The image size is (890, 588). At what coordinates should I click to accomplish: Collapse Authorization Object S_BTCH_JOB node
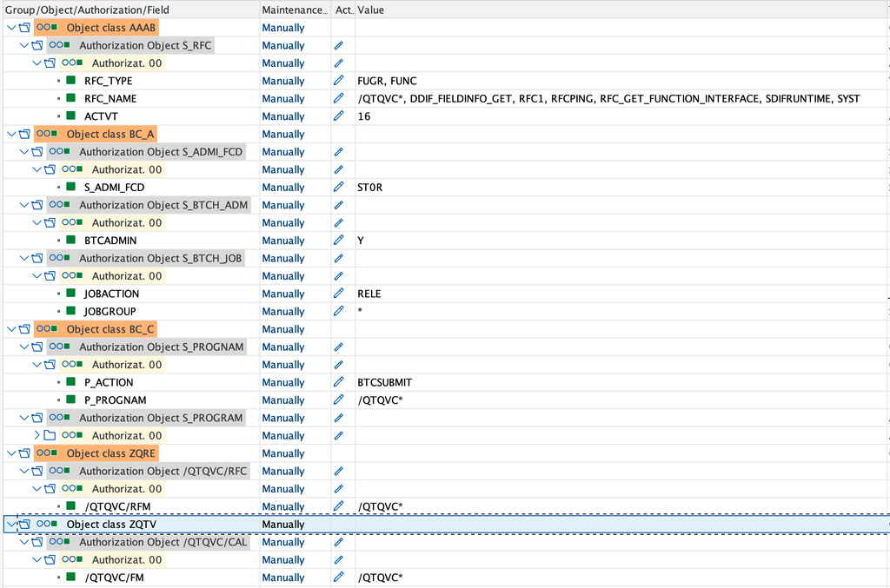[23, 259]
